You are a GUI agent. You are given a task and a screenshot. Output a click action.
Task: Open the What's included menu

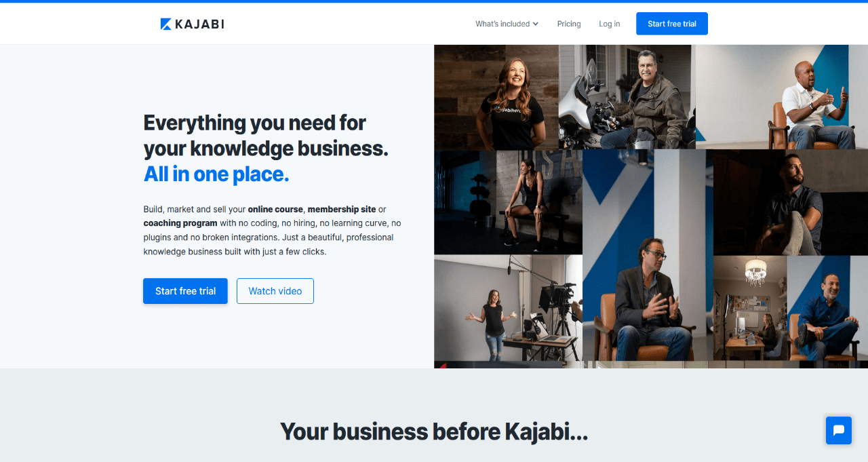[x=507, y=24]
